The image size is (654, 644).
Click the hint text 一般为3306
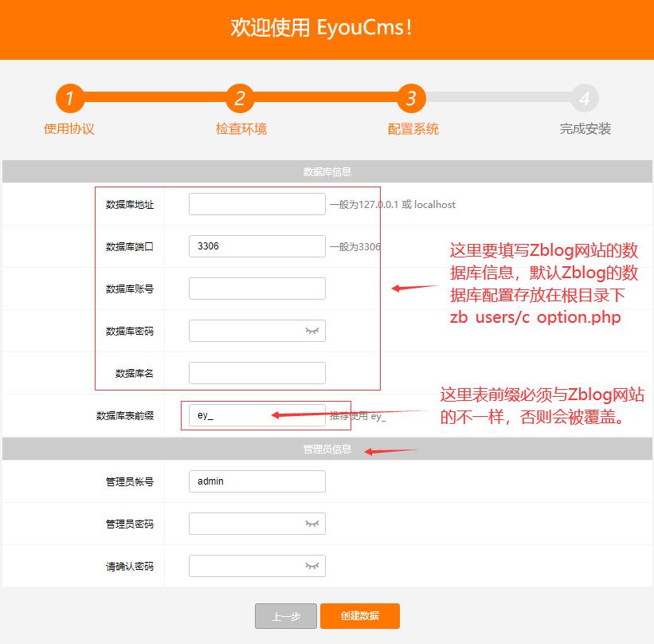355,246
